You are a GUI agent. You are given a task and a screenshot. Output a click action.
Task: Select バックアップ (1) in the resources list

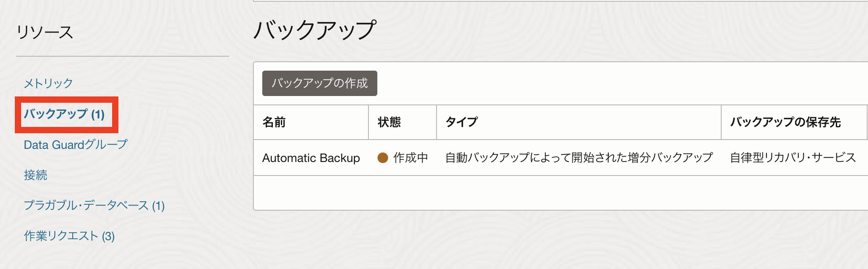[x=64, y=114]
